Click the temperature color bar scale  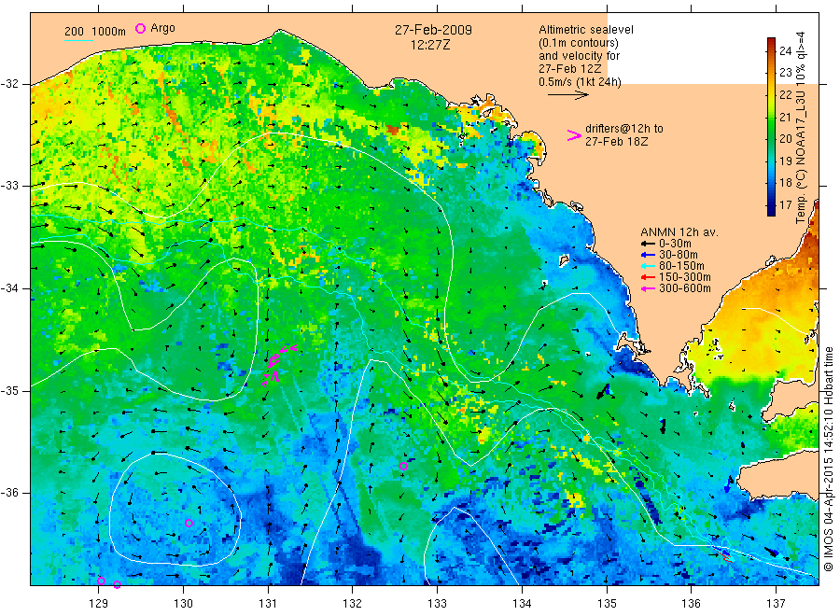[x=771, y=127]
